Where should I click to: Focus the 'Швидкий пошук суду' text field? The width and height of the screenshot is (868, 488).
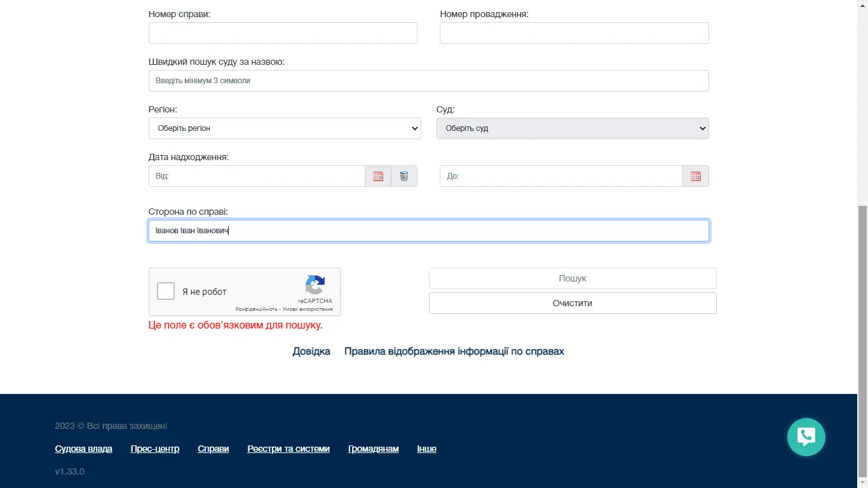pyautogui.click(x=428, y=81)
